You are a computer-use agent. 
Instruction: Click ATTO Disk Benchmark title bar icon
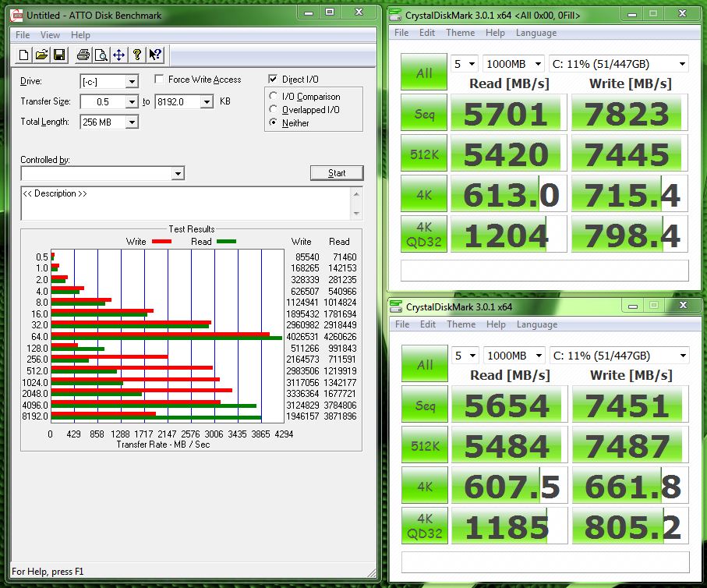17,16
